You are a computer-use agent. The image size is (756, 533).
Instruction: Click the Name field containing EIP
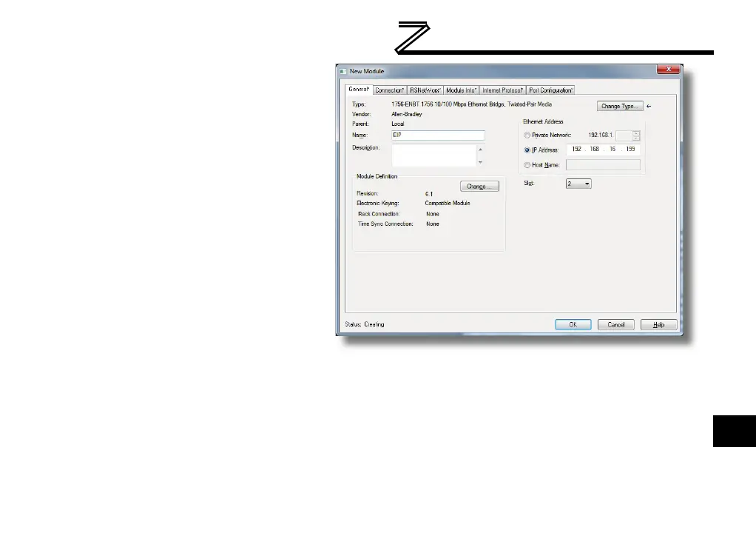(438, 135)
